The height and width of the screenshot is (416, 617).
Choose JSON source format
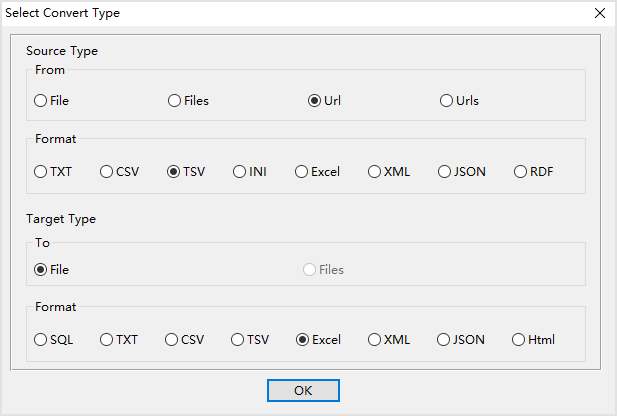coord(445,172)
